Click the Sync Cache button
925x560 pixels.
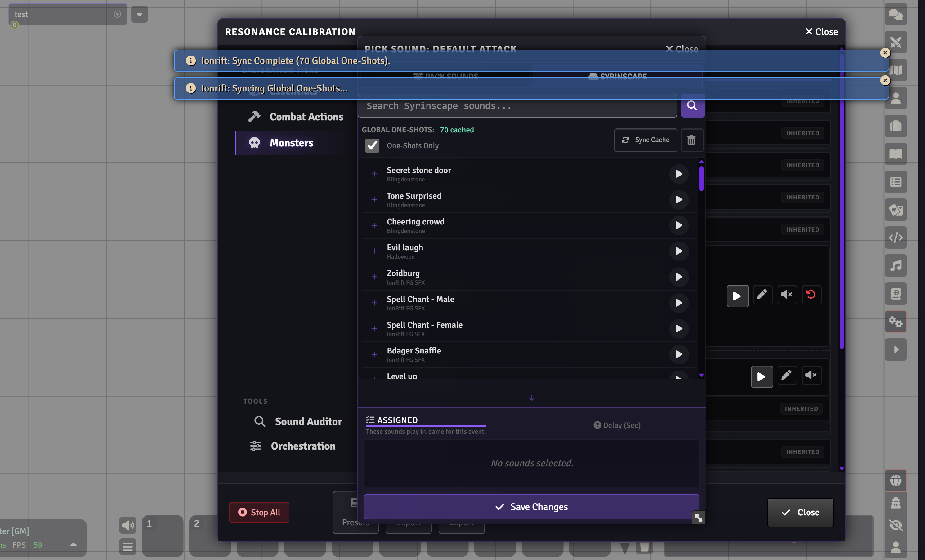pyautogui.click(x=645, y=140)
